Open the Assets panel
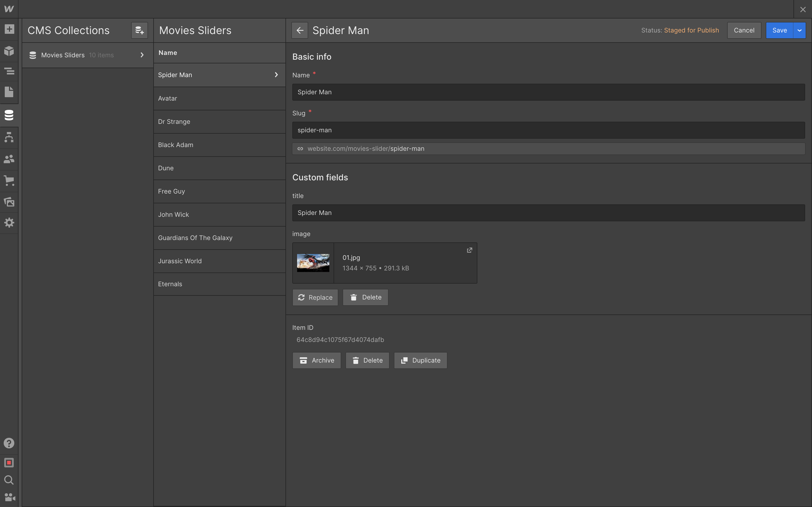Image resolution: width=812 pixels, height=507 pixels. point(9,202)
